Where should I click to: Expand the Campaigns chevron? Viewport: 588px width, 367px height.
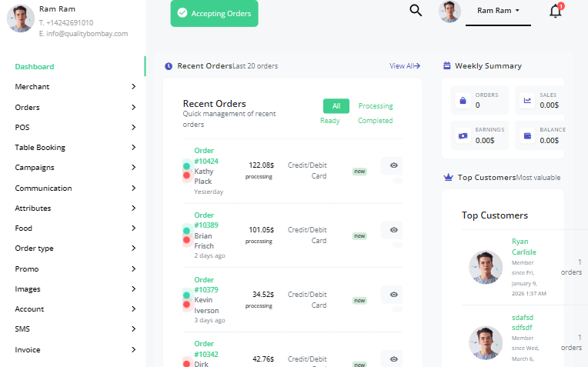(133, 167)
